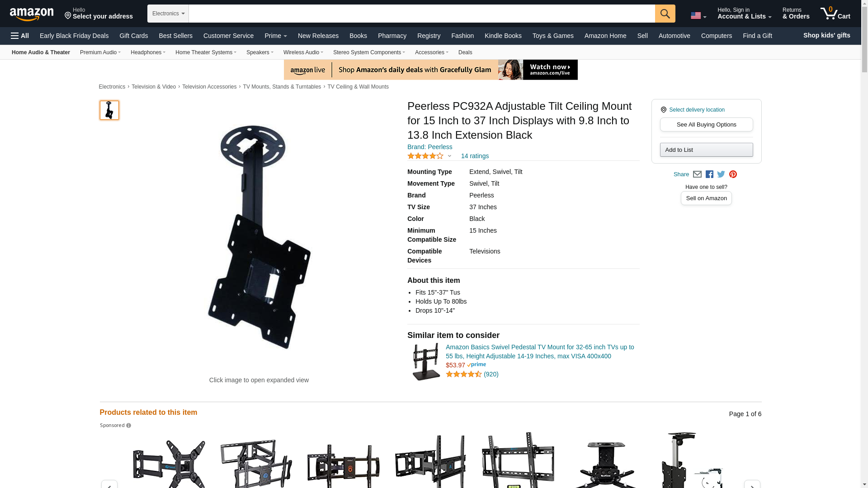Open the Amazon logo home link
Viewport: 868px width, 488px height.
tap(32, 14)
